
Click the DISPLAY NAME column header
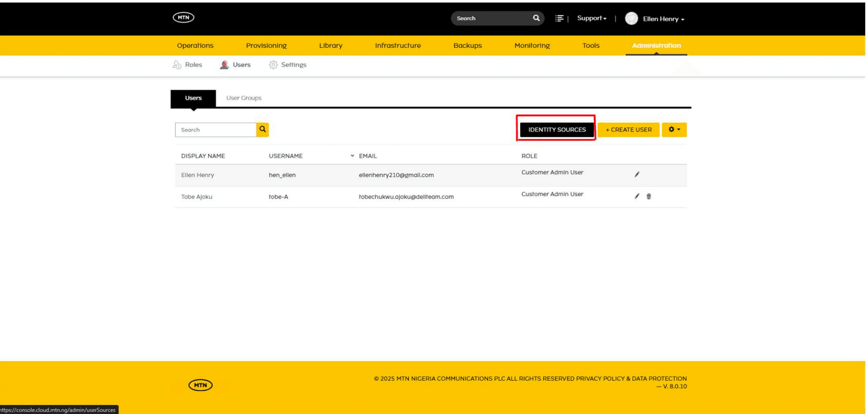[x=204, y=156]
